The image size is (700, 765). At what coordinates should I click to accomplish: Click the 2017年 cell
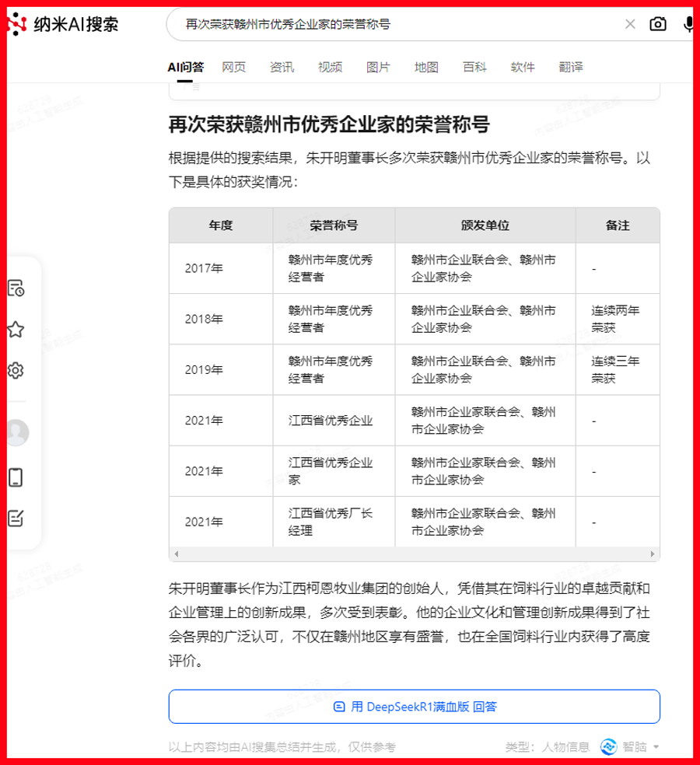[221, 268]
